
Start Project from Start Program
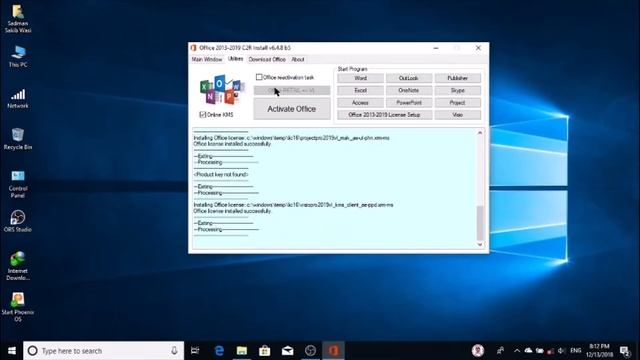pyautogui.click(x=458, y=103)
